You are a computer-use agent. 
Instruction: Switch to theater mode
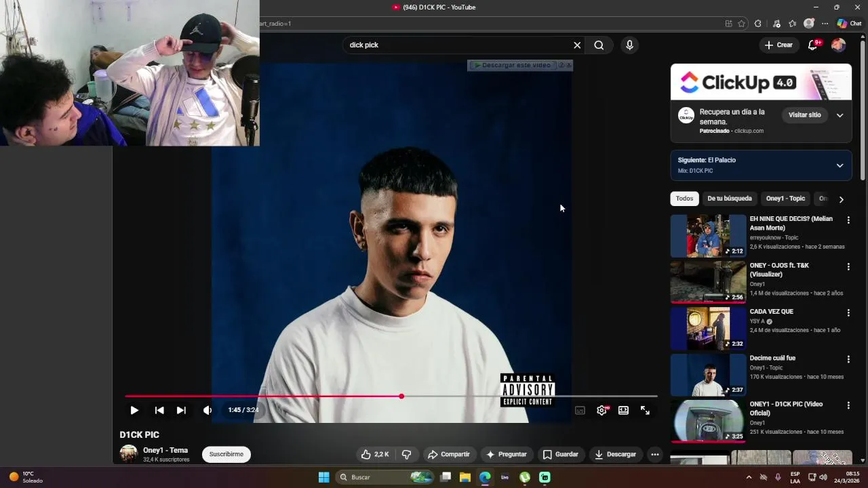[x=623, y=410]
